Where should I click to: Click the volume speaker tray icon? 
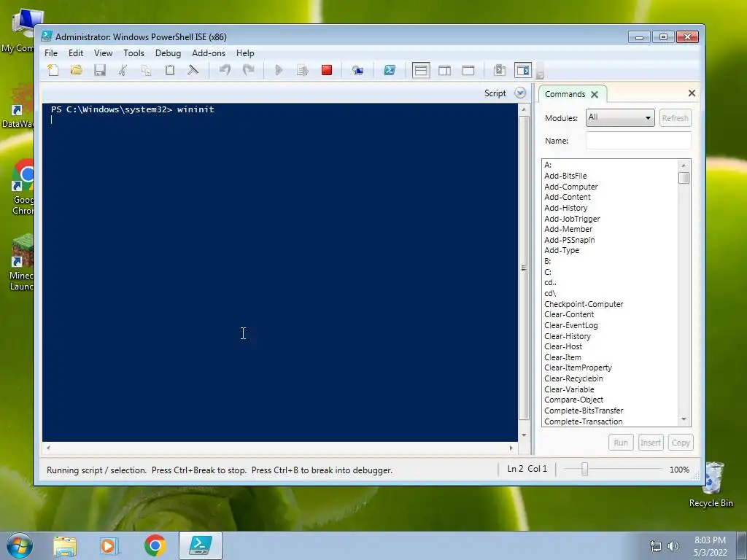pyautogui.click(x=673, y=546)
